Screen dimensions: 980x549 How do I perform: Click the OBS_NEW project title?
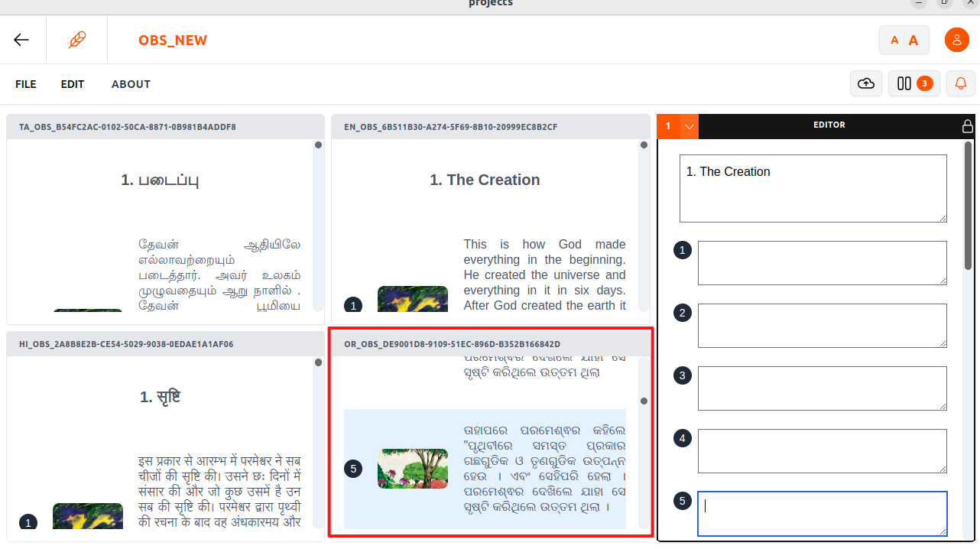pos(173,40)
